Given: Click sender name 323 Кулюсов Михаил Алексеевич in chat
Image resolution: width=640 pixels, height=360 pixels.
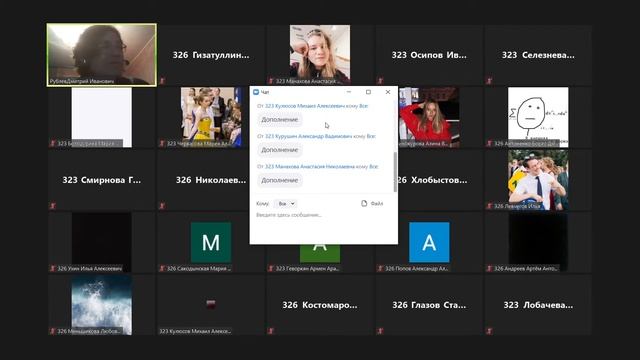Looking at the screenshot, I should click(x=305, y=106).
